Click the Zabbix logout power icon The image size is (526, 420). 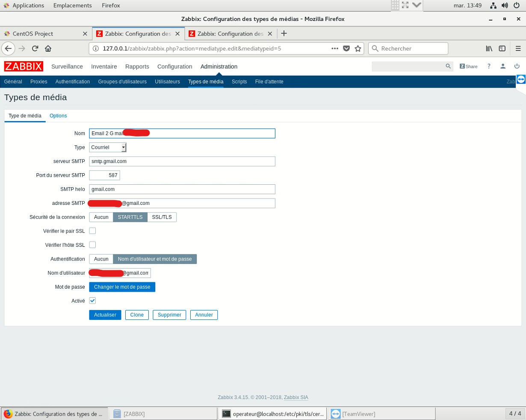pos(517,66)
